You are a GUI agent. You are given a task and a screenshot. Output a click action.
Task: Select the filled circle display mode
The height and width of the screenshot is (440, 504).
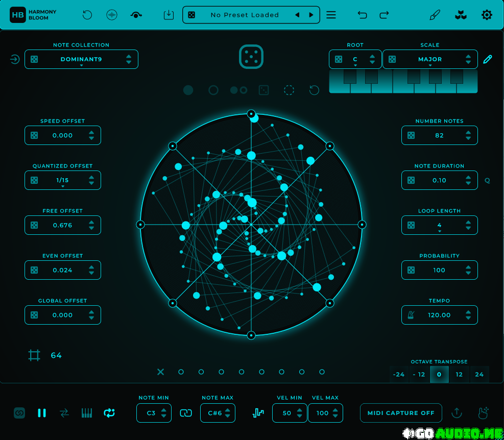click(188, 90)
